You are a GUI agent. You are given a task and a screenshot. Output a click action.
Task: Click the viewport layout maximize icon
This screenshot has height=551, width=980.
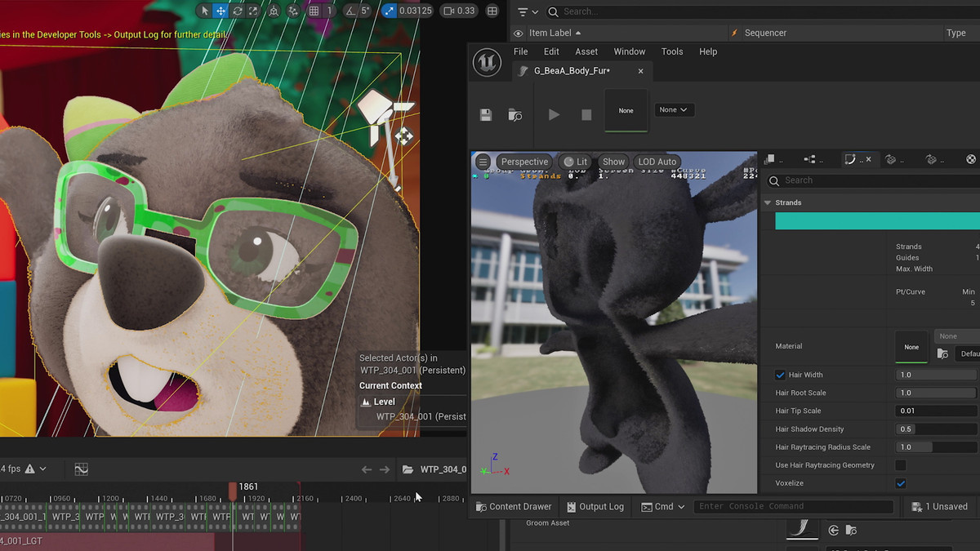coord(492,11)
